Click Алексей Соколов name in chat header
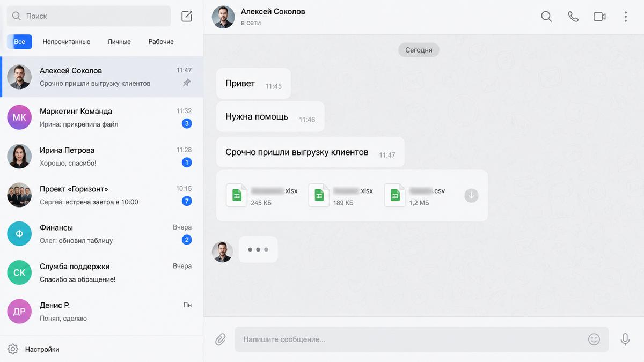The width and height of the screenshot is (644, 362). (273, 11)
